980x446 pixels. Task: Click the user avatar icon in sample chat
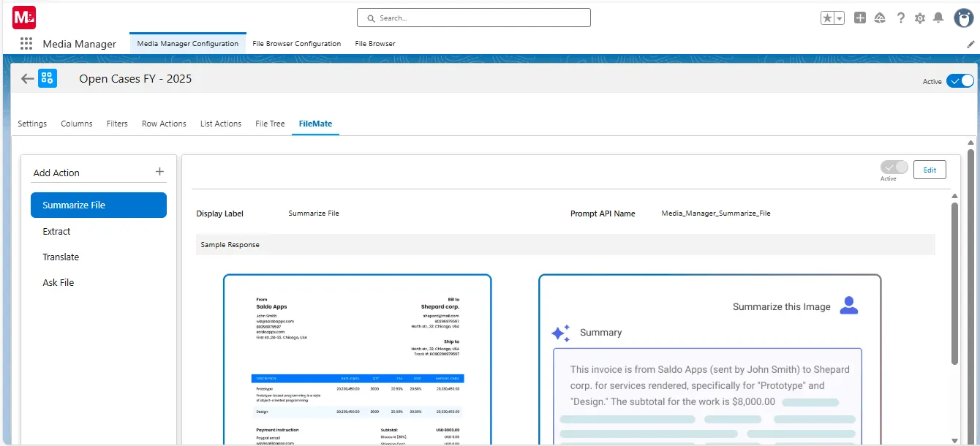pos(848,306)
